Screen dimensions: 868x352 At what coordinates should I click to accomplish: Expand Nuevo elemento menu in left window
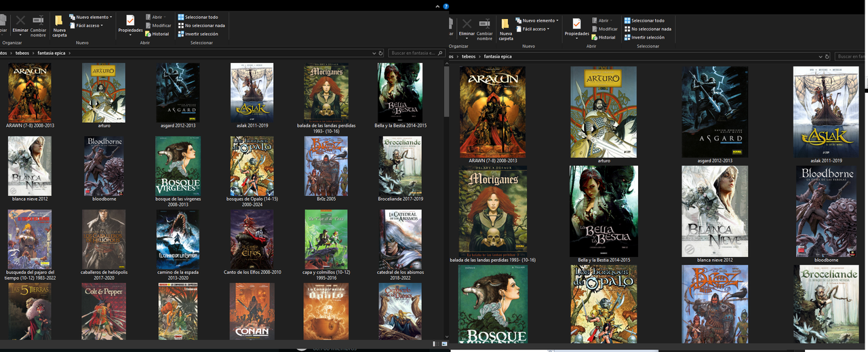pyautogui.click(x=90, y=17)
